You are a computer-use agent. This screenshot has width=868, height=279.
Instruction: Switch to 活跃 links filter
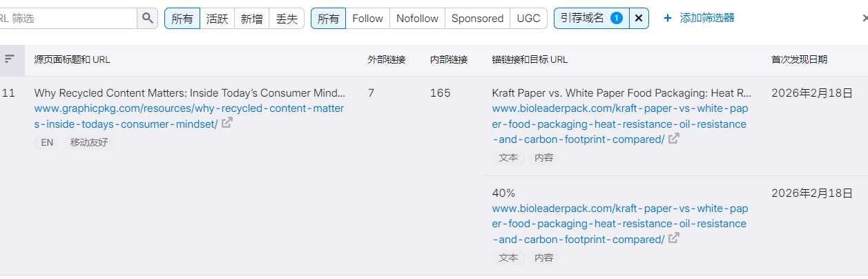point(217,19)
